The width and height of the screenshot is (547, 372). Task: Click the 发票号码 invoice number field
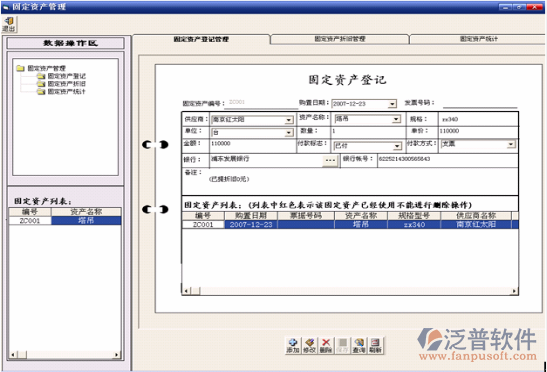point(480,104)
